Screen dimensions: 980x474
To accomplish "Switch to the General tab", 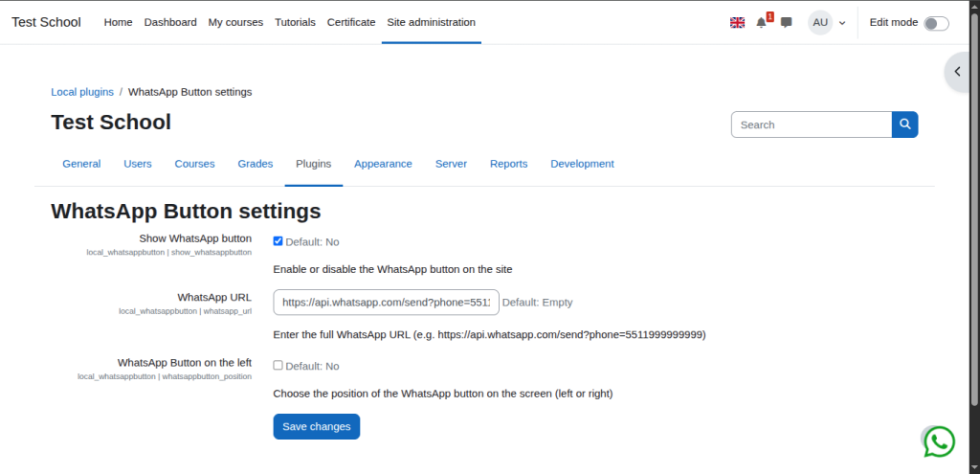I will (81, 164).
